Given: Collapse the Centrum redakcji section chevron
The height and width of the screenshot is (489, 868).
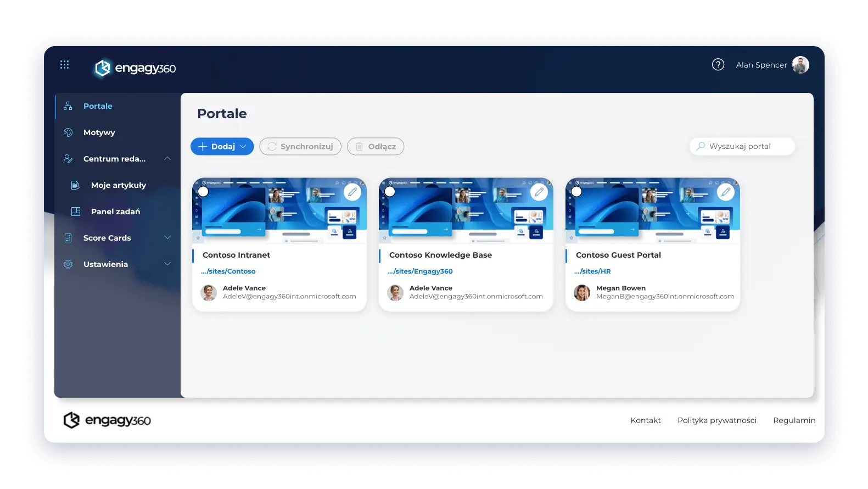Looking at the screenshot, I should click(x=167, y=159).
